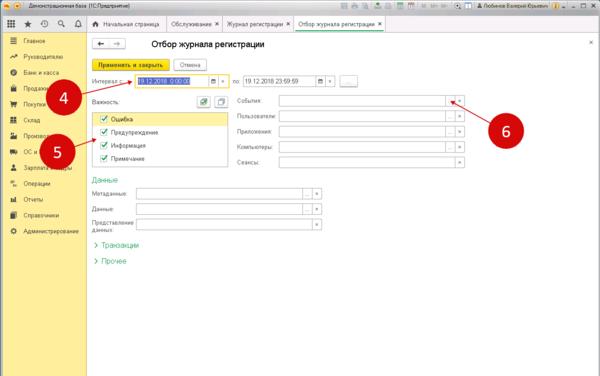
Task: Open the Руководителю section
Action: click(x=43, y=57)
